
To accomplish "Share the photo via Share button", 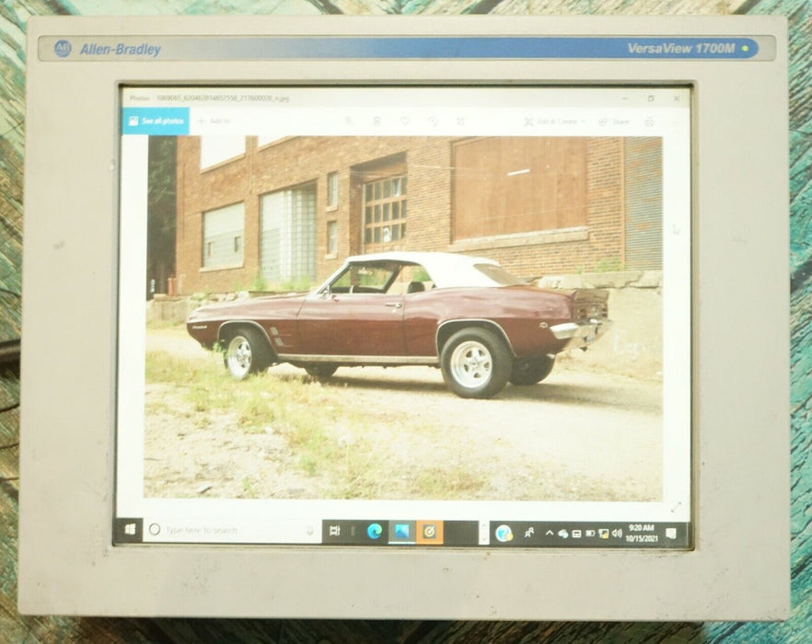I will click(x=614, y=121).
